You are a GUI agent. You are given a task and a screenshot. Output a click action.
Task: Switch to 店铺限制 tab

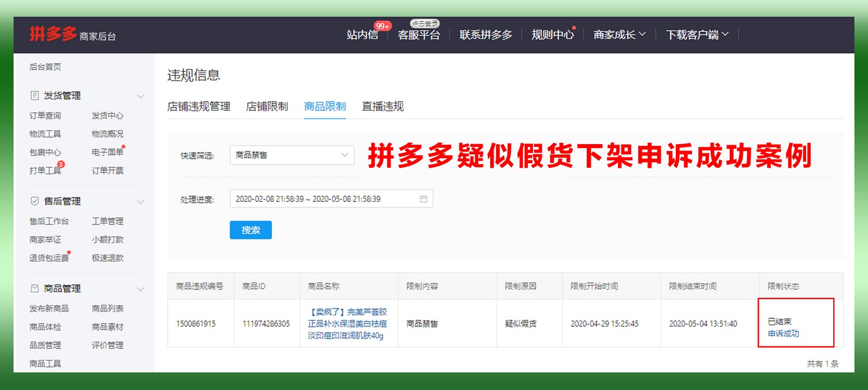click(267, 106)
